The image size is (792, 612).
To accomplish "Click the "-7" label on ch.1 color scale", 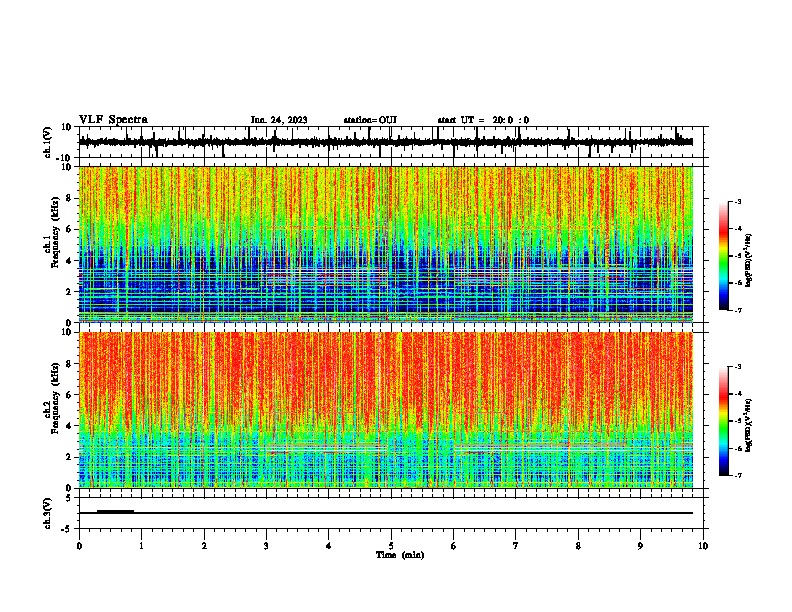I will click(x=737, y=310).
